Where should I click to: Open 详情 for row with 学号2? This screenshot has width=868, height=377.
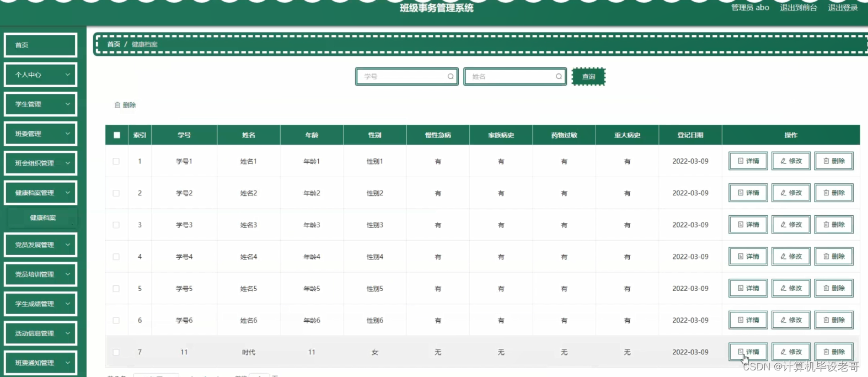[x=748, y=193]
